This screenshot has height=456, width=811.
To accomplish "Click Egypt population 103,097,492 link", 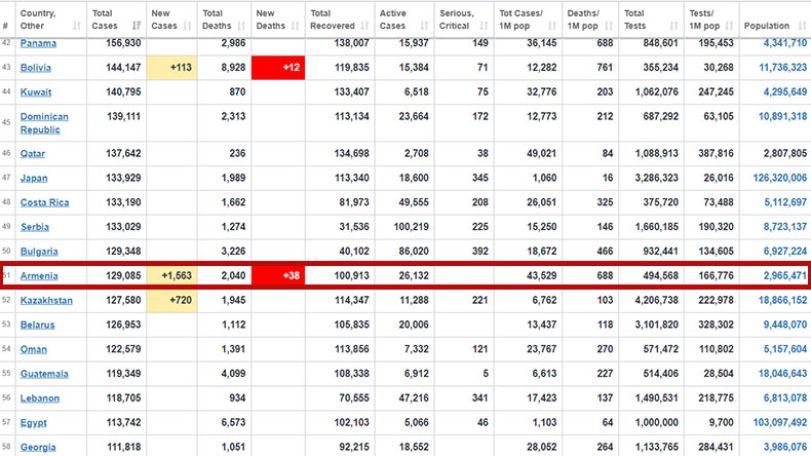I will (780, 422).
